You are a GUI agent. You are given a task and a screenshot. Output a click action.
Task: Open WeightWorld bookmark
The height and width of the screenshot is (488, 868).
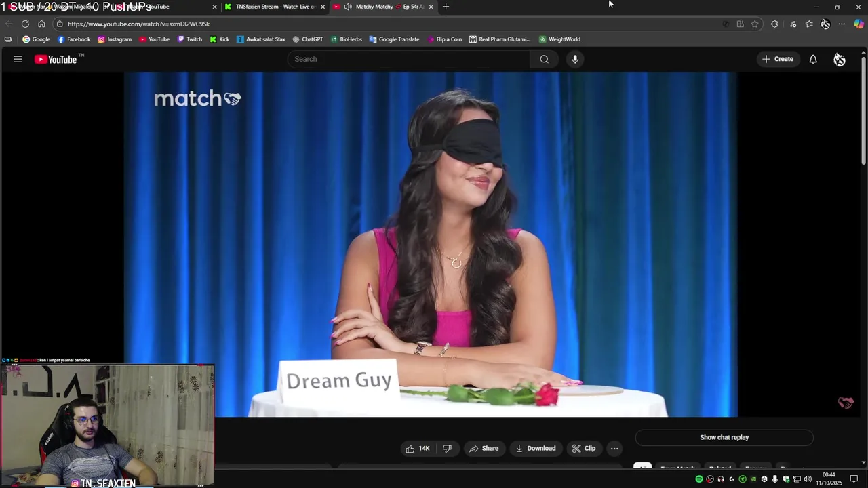[x=559, y=39]
